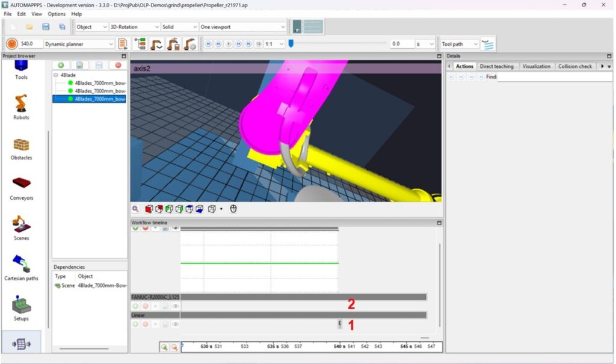Click the simulation time slider handle
The width and height of the screenshot is (616, 364).
291,43
